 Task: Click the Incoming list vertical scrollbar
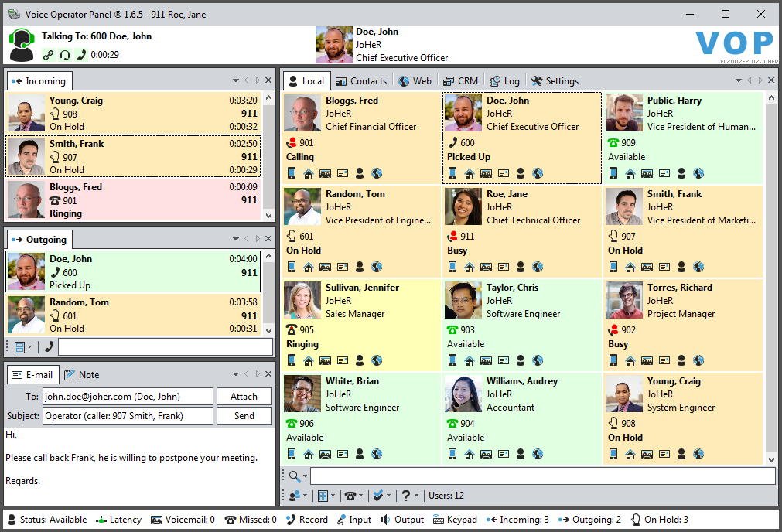click(268, 155)
